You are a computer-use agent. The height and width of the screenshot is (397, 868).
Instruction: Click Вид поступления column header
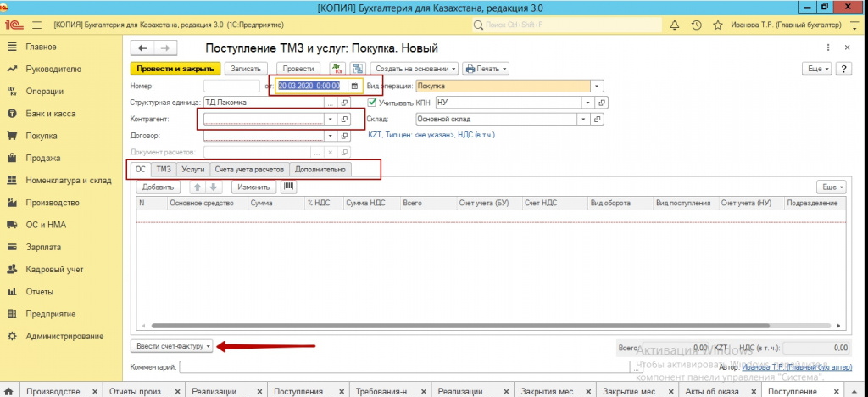[685, 204]
